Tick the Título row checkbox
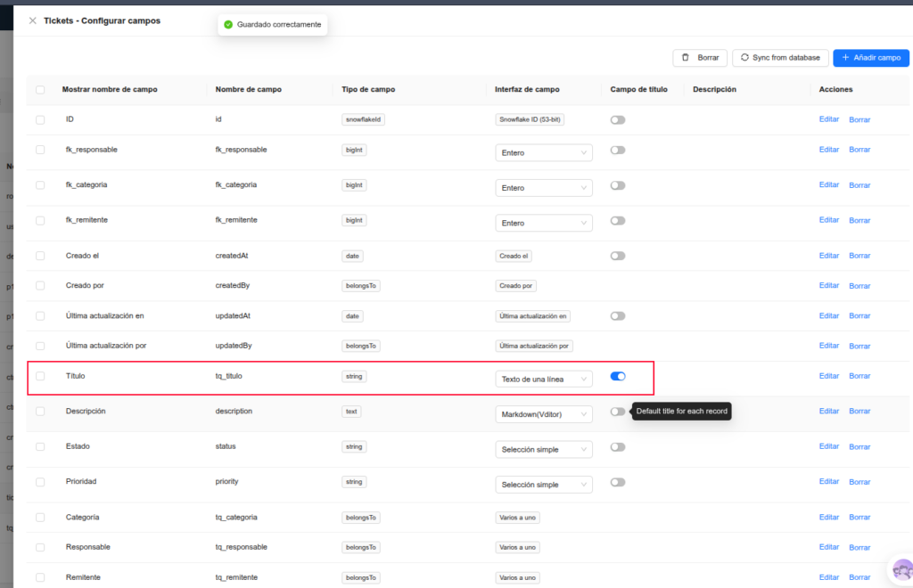 point(40,376)
